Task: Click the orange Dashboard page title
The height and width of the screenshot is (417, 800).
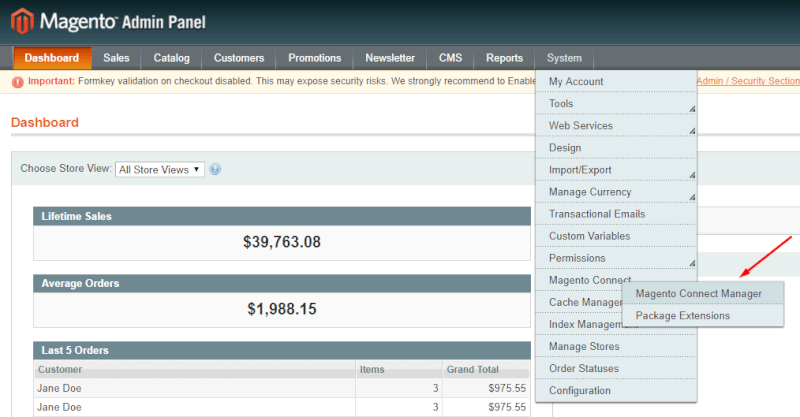Action: (45, 122)
